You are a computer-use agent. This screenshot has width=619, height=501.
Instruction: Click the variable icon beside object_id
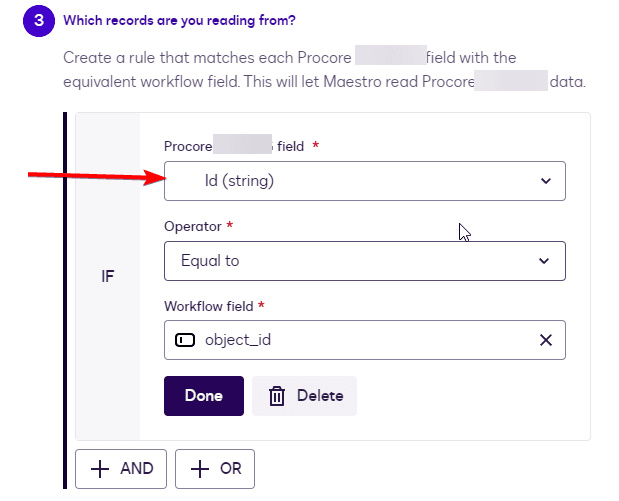pyautogui.click(x=185, y=340)
